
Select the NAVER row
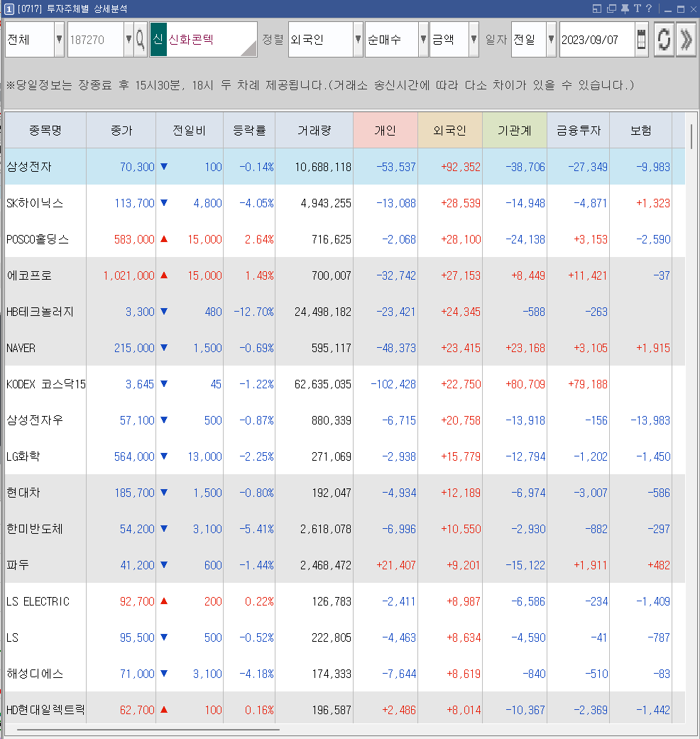pyautogui.click(x=344, y=348)
